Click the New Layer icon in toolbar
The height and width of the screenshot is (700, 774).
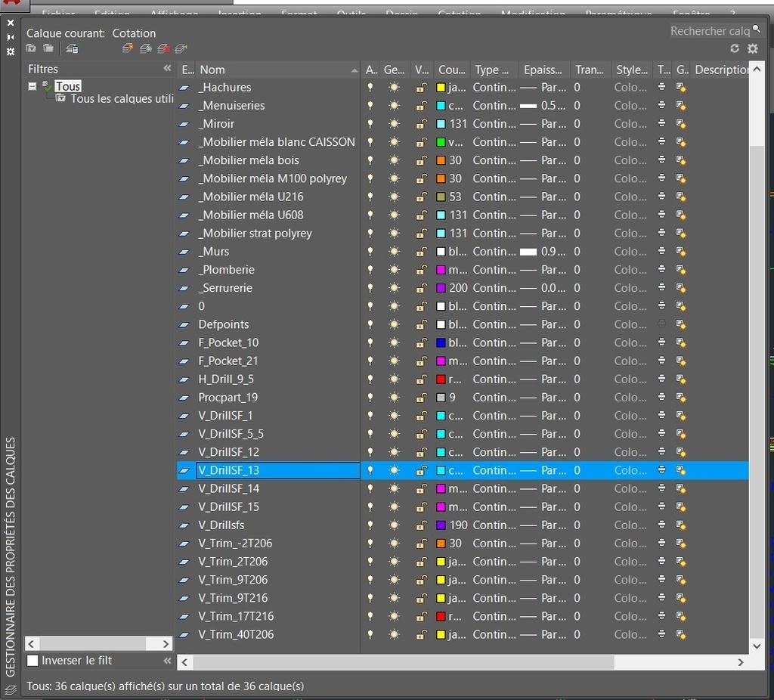[128, 48]
